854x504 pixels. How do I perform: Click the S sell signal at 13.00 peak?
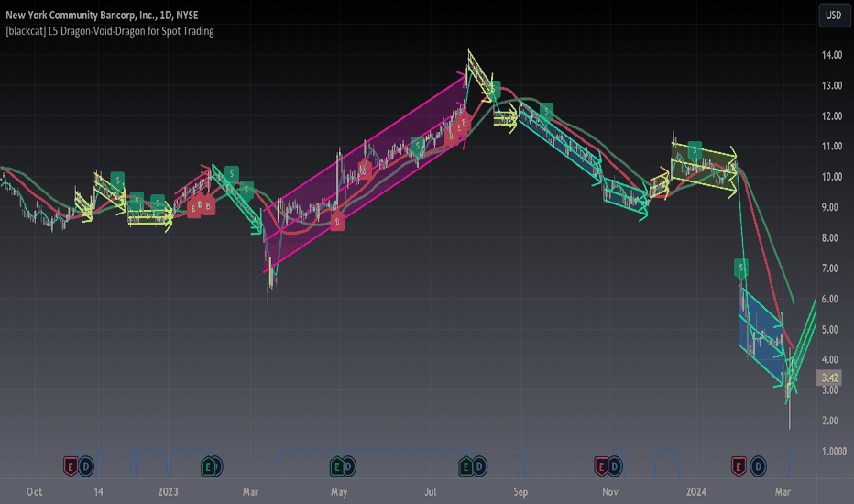tap(494, 89)
